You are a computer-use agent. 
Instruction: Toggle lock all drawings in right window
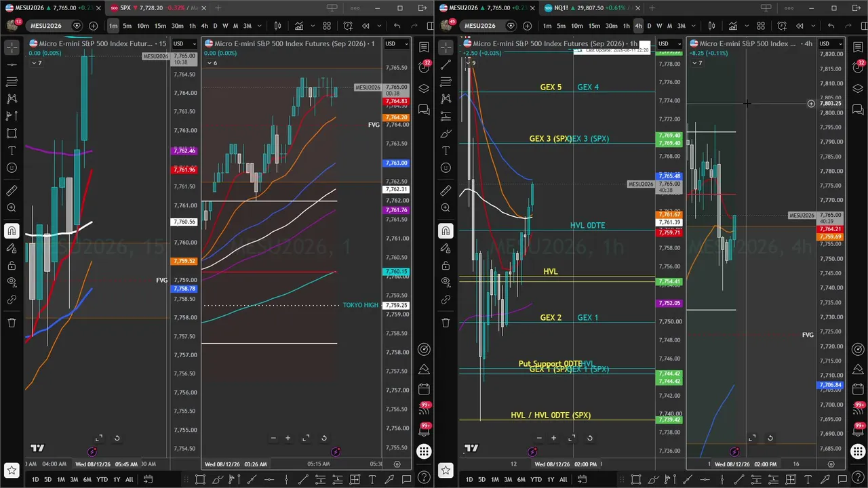446,265
